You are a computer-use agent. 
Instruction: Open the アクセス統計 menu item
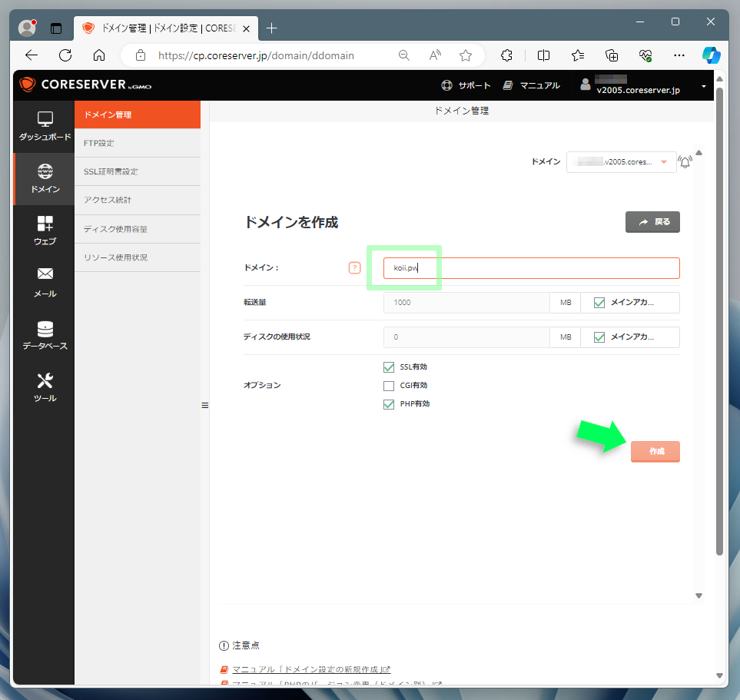pyautogui.click(x=138, y=201)
